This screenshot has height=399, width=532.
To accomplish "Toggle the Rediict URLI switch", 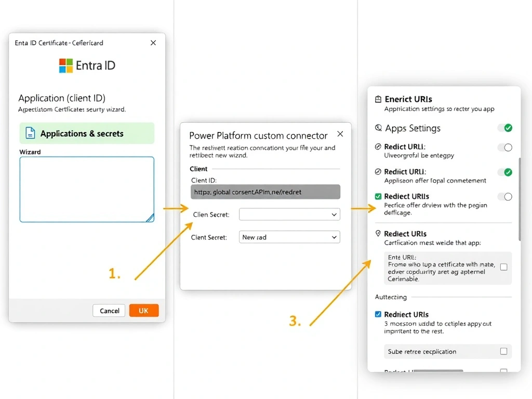I will 505,172.
